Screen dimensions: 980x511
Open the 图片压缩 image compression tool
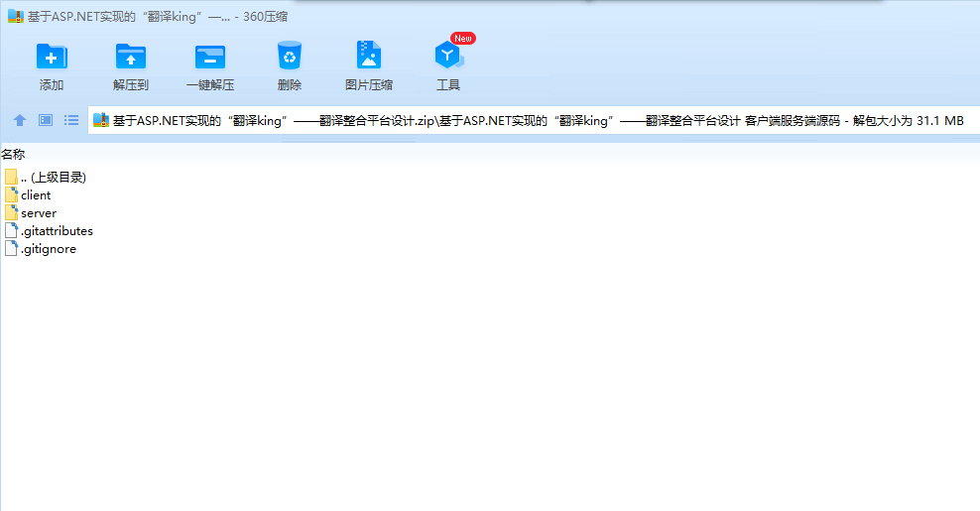[369, 55]
